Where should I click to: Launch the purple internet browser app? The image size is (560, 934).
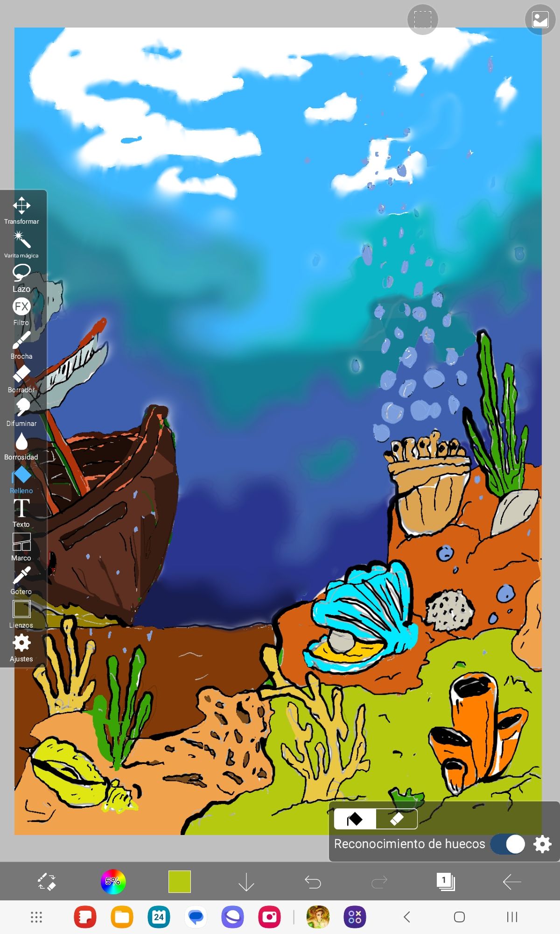point(232,917)
